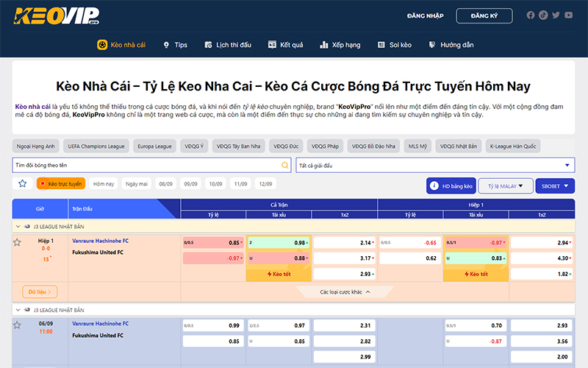The width and height of the screenshot is (588, 368).
Task: Click the Dữ liệu button
Action: [x=40, y=291]
